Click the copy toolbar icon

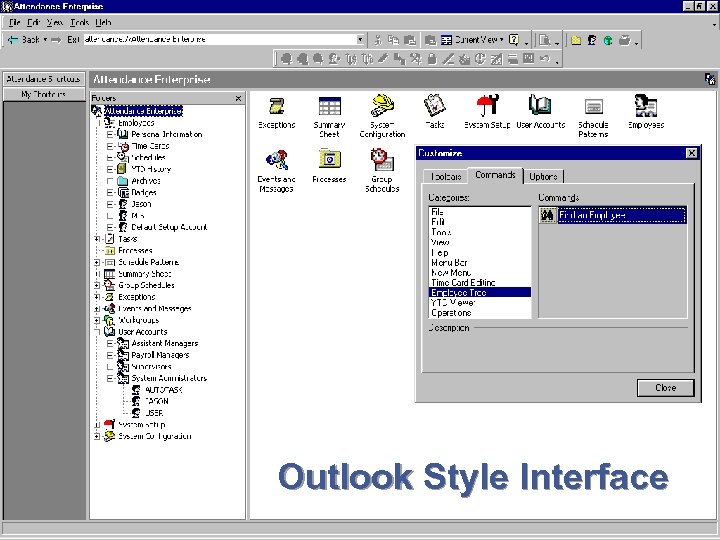click(x=393, y=40)
